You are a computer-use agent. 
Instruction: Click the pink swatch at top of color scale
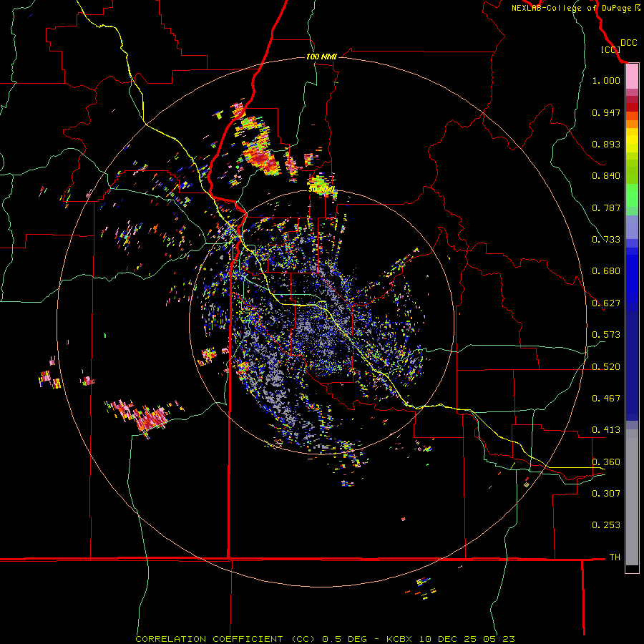pos(632,77)
